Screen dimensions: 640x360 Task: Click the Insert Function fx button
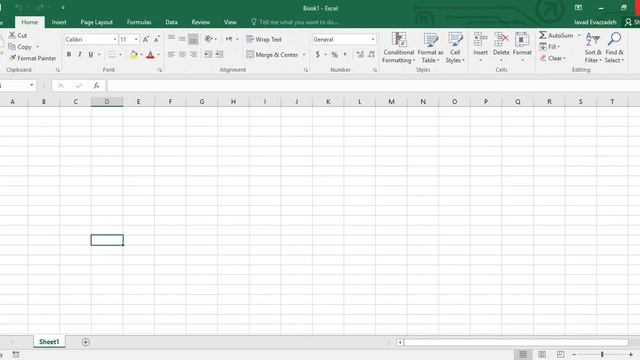pos(96,85)
